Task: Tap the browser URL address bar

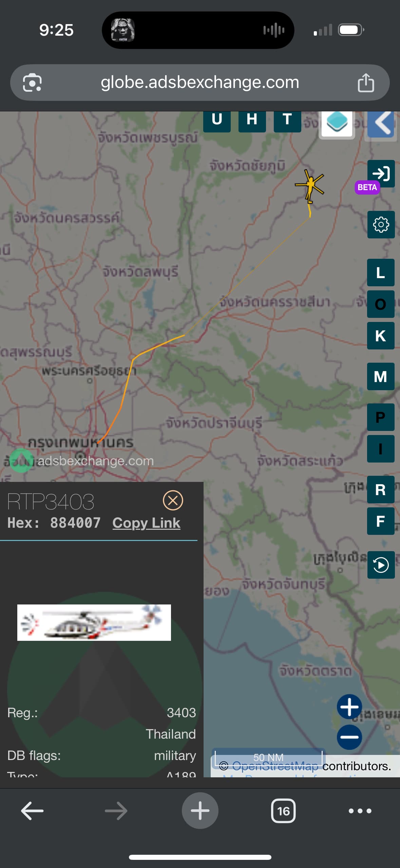Action: coord(200,83)
